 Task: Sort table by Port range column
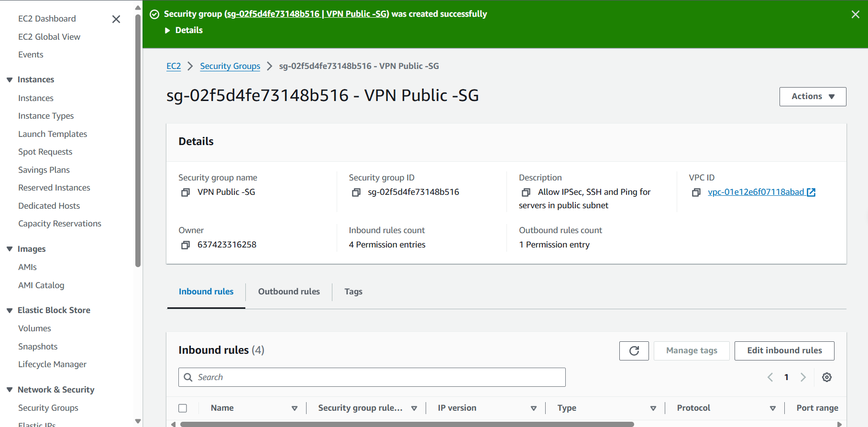point(817,408)
